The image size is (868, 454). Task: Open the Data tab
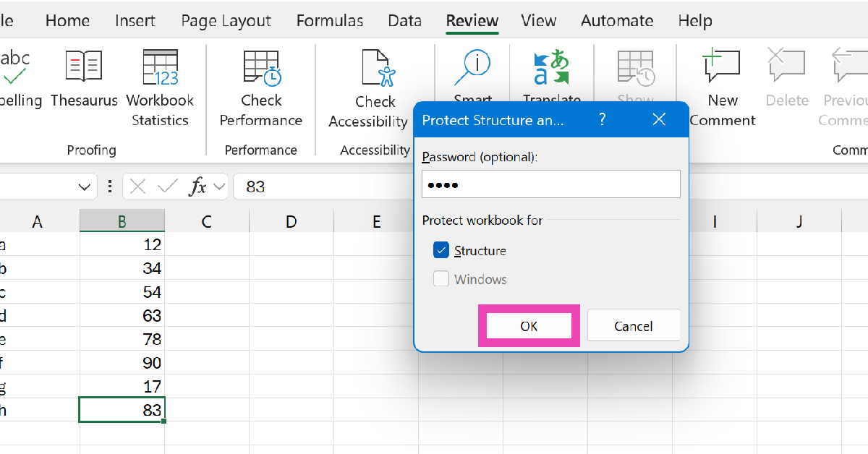click(x=405, y=20)
